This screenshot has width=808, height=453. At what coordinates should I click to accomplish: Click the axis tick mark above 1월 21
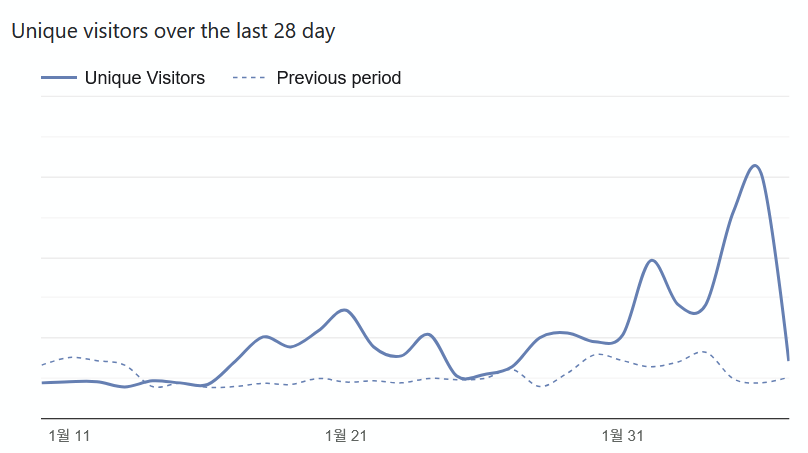click(346, 421)
